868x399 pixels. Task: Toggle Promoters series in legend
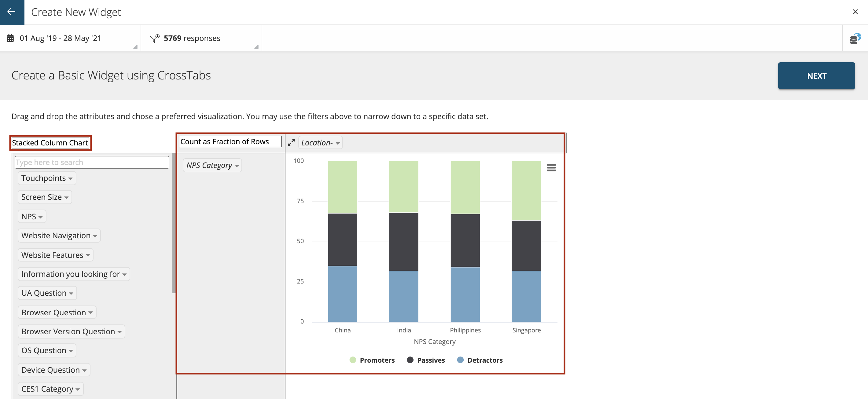pos(372,360)
